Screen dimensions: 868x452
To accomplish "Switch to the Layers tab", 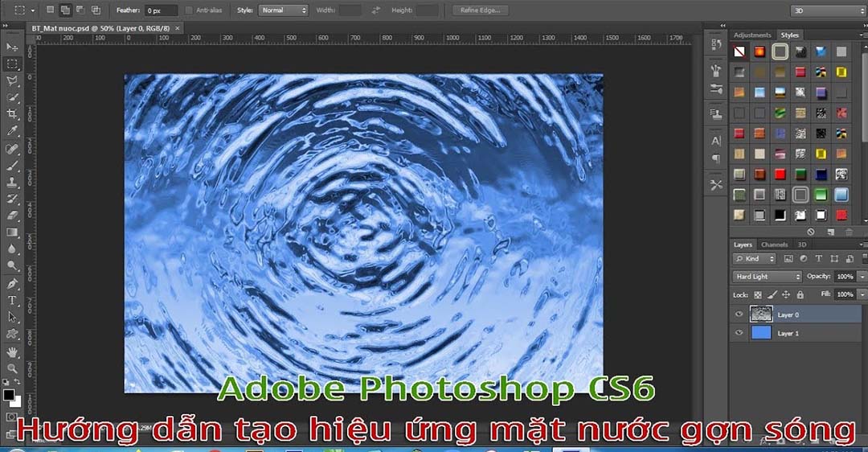I will tap(743, 244).
